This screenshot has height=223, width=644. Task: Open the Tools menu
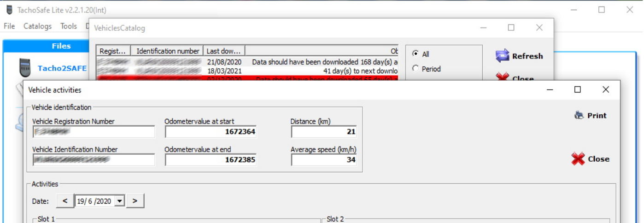coord(69,26)
